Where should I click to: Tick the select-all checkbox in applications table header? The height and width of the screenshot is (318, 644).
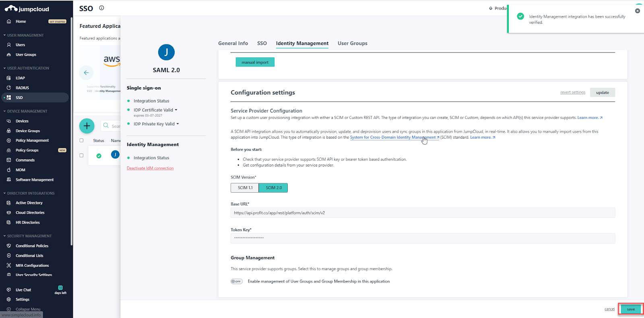[x=81, y=141]
